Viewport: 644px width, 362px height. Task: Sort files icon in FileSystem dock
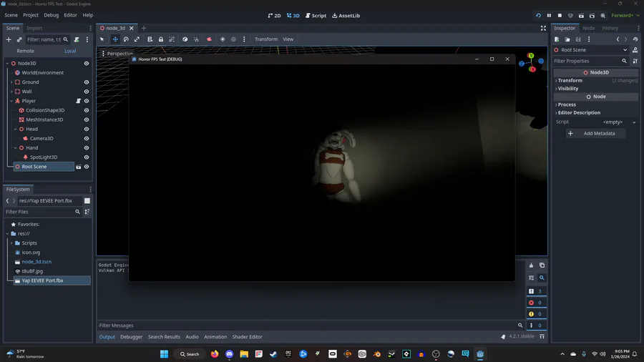[87, 212]
